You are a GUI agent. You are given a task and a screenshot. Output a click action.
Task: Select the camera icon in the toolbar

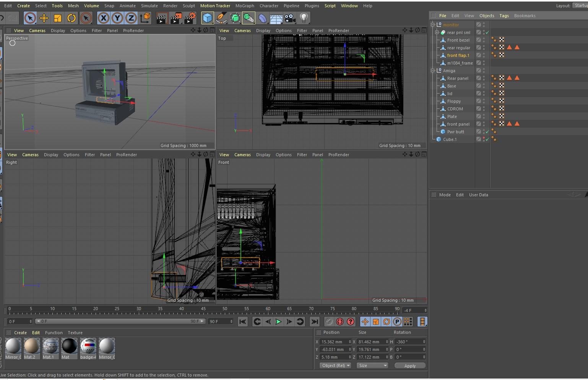[x=289, y=18]
